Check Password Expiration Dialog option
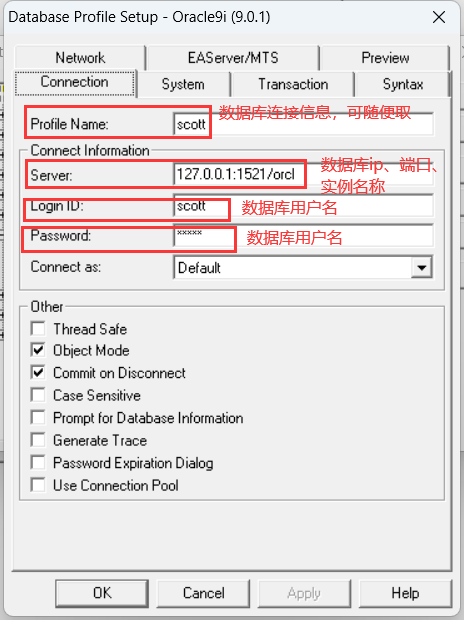 pos(38,463)
